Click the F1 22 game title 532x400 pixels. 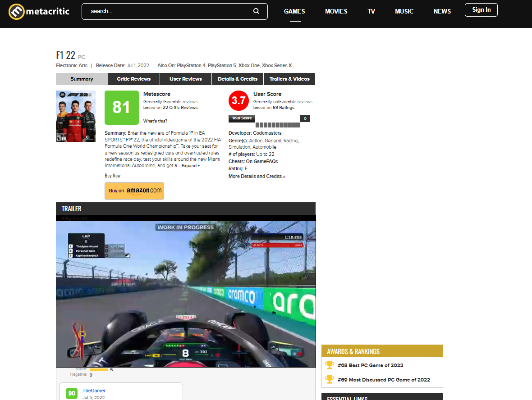(65, 55)
